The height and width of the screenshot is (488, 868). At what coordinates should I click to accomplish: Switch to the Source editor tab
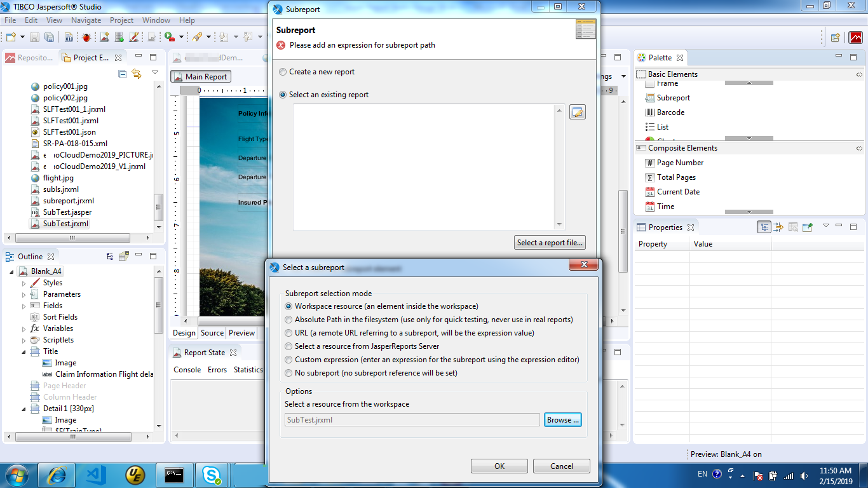point(212,333)
